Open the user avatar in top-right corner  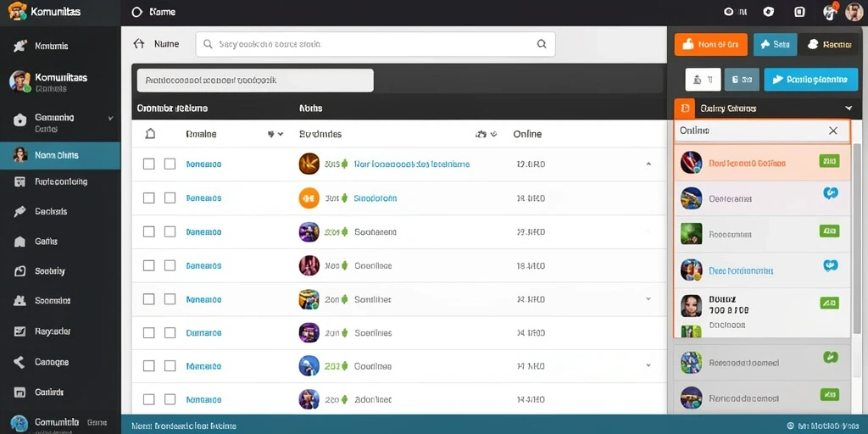[x=854, y=12]
